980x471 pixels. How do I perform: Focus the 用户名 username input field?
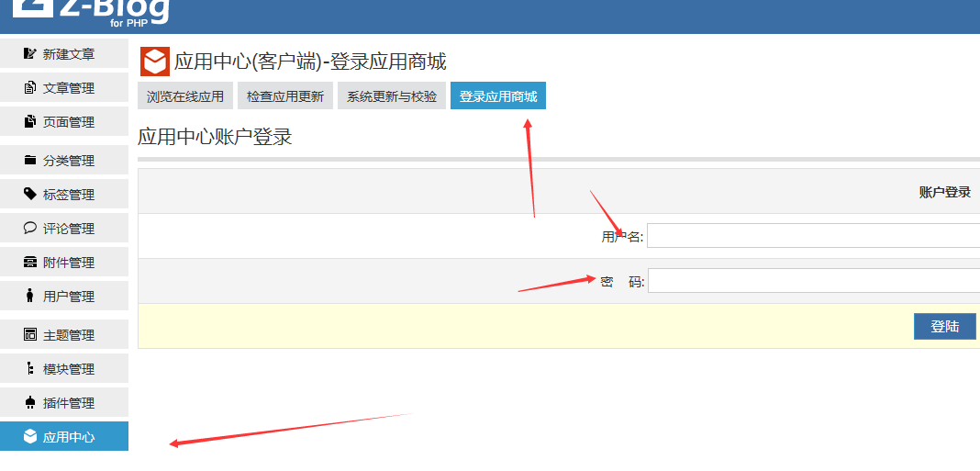[x=813, y=237]
